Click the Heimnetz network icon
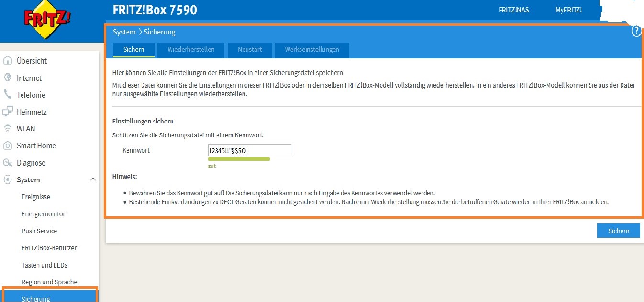 pos(8,112)
